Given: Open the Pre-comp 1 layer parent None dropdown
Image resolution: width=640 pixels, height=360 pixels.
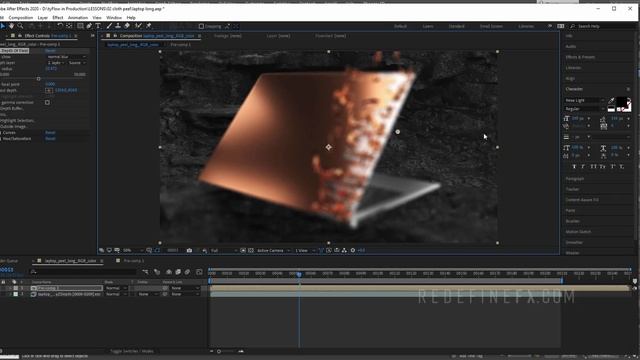Looking at the screenshot, I should coord(185,288).
